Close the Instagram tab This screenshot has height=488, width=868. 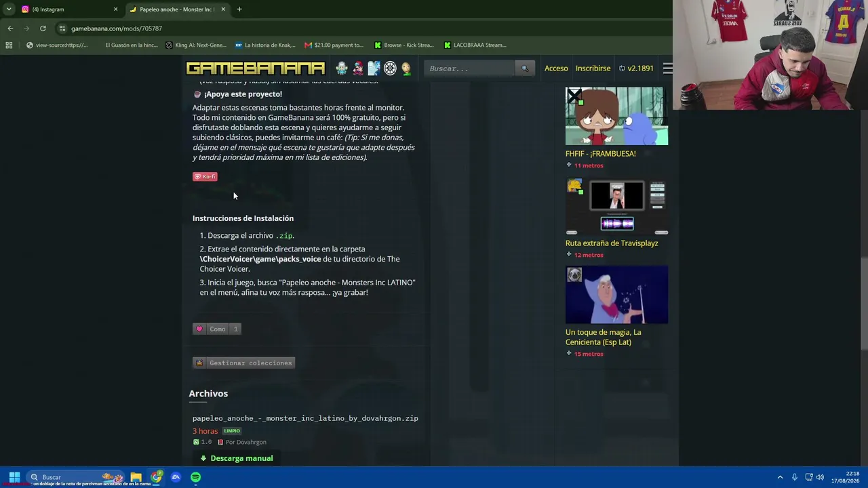tap(115, 9)
